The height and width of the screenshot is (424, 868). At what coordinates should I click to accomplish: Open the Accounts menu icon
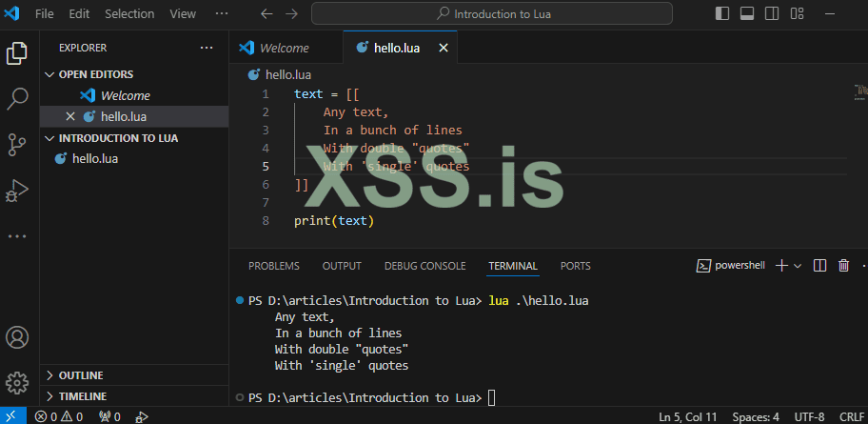coord(17,337)
